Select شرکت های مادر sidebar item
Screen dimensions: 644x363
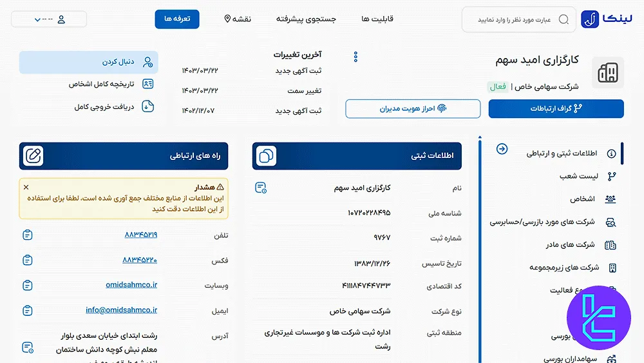pyautogui.click(x=570, y=244)
